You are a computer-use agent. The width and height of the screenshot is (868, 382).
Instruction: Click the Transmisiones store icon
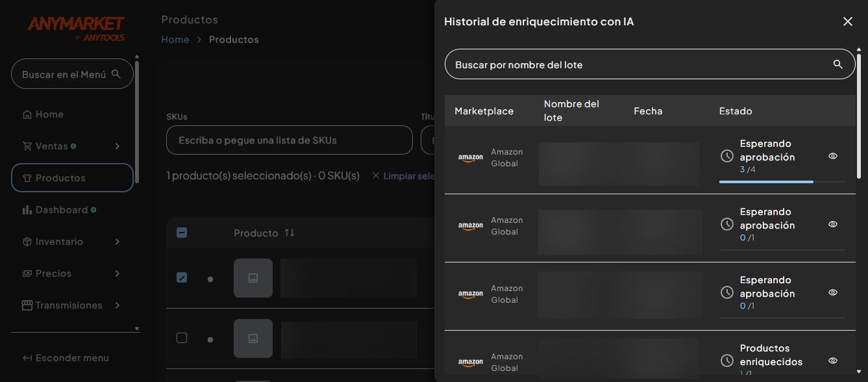point(27,305)
